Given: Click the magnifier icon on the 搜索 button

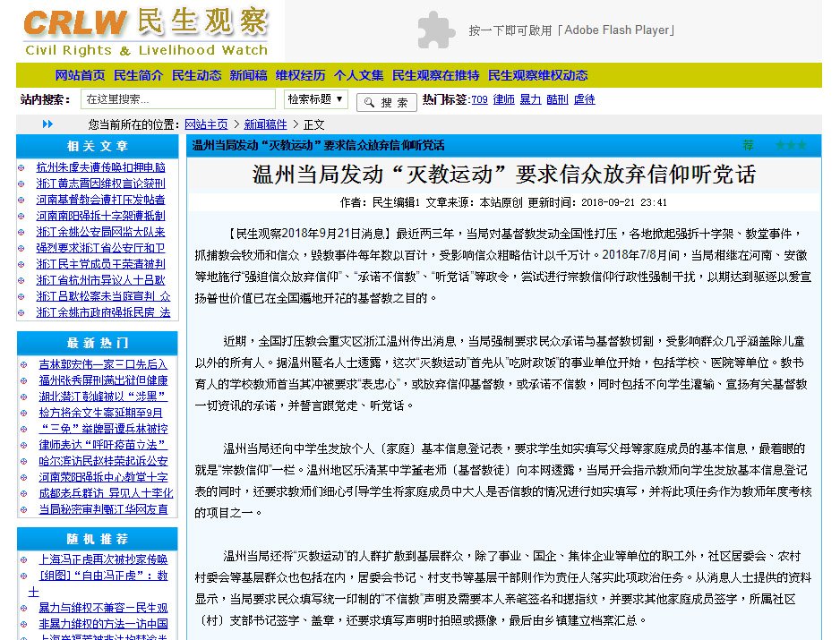Looking at the screenshot, I should (x=369, y=102).
